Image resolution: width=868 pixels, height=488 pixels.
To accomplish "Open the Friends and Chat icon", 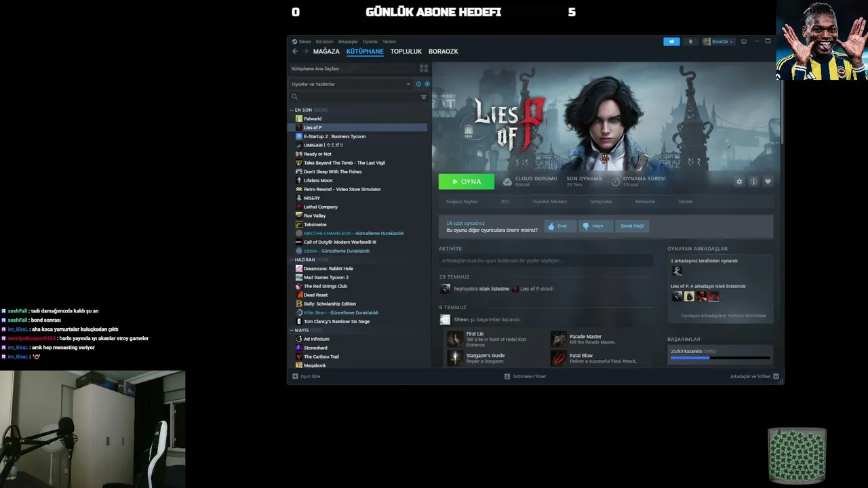I will point(776,376).
